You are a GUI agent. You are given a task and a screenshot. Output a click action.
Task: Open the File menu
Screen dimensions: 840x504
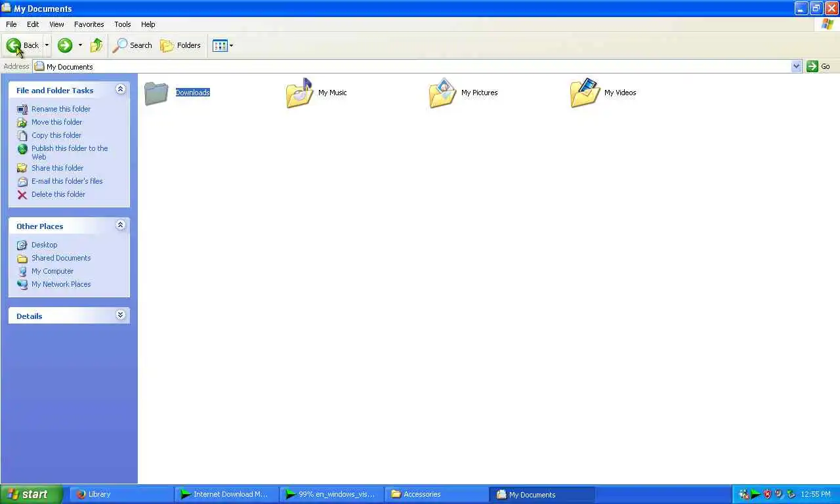11,24
